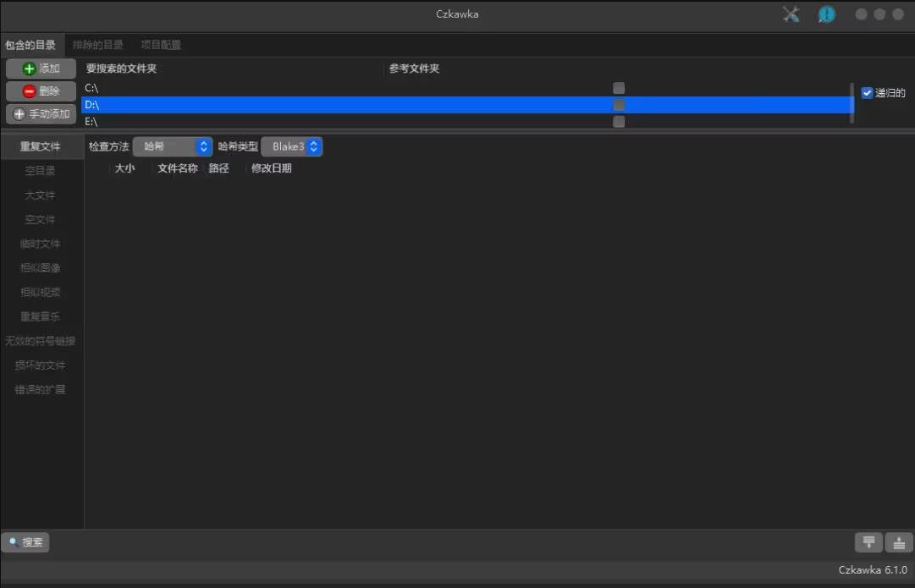Start scan with the 搜索 magnifier button
915x588 pixels.
(25, 542)
